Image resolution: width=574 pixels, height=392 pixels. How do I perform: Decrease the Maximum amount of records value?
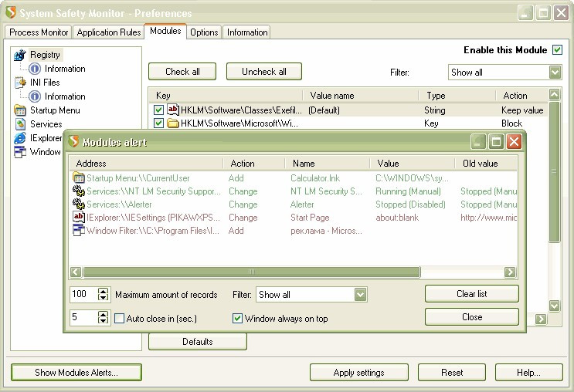click(x=104, y=297)
